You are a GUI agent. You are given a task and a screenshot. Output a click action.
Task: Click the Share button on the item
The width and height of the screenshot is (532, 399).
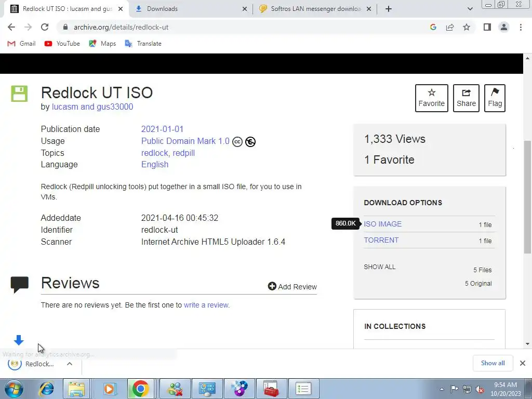coord(466,98)
